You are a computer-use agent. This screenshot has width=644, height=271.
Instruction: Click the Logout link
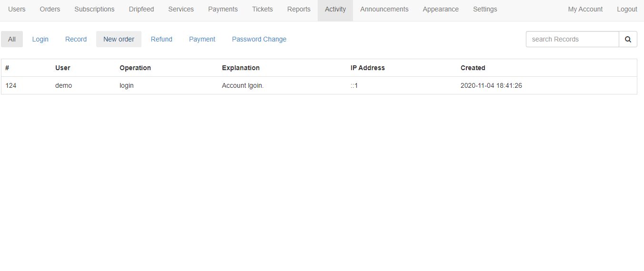627,9
